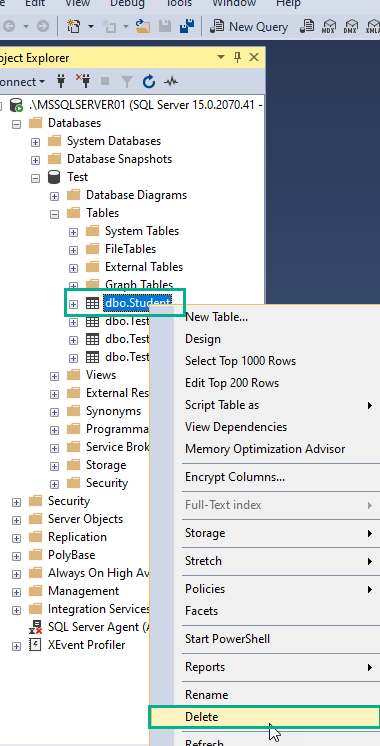Click the XEvent Profiler icon

click(35, 645)
